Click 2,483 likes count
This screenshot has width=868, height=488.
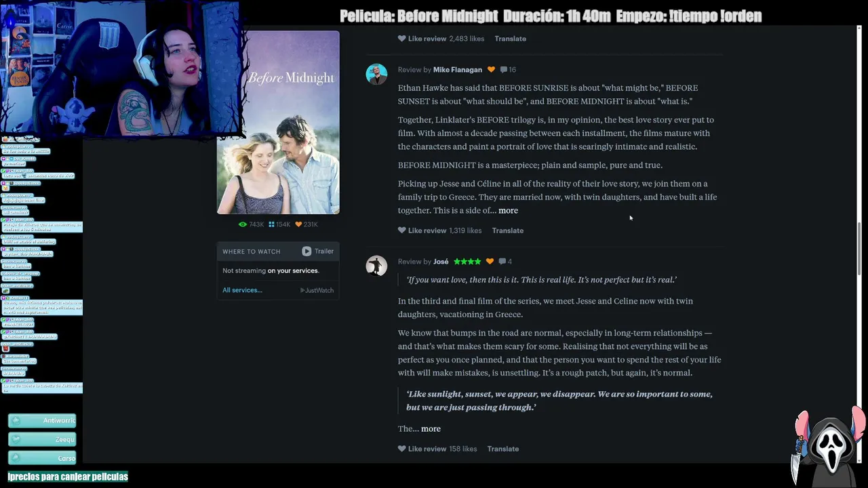coord(467,39)
